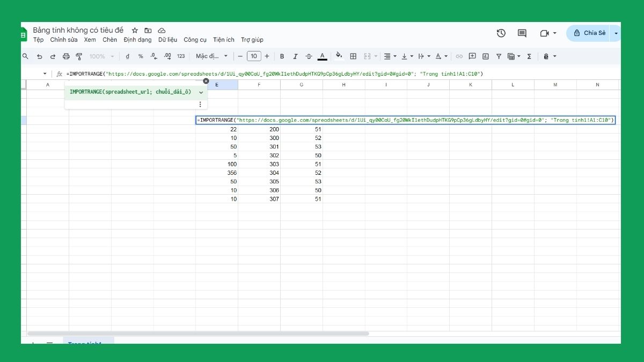Insert a chart

pyautogui.click(x=485, y=56)
